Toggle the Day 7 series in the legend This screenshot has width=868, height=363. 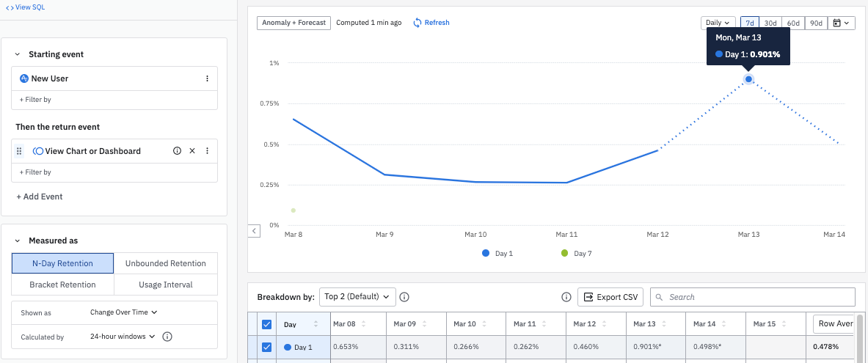pyautogui.click(x=577, y=254)
